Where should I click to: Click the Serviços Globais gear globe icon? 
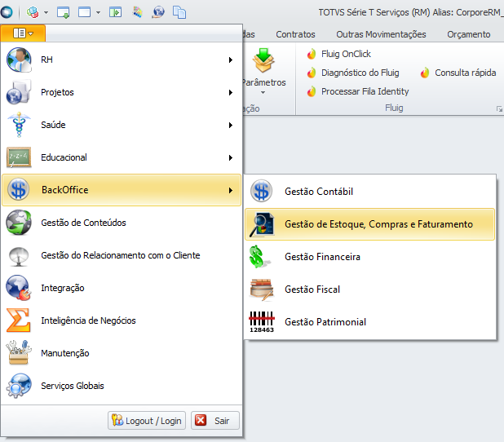(x=19, y=386)
